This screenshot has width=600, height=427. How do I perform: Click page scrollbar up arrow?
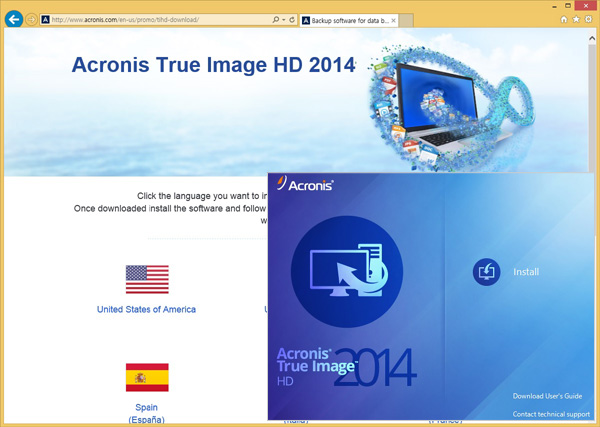click(x=592, y=38)
